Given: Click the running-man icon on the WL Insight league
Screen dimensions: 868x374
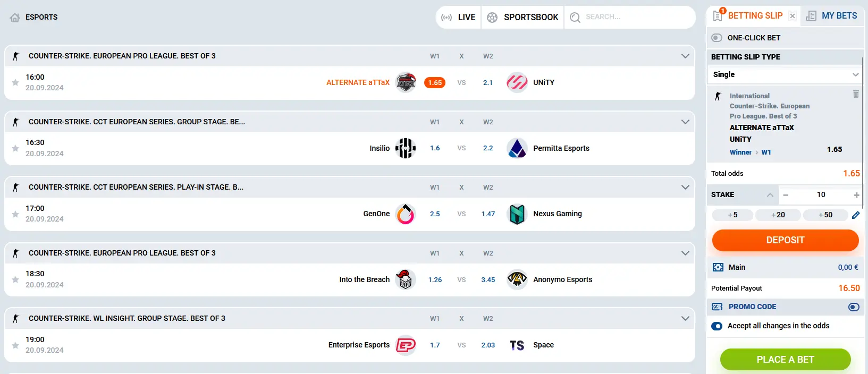Looking at the screenshot, I should [15, 318].
